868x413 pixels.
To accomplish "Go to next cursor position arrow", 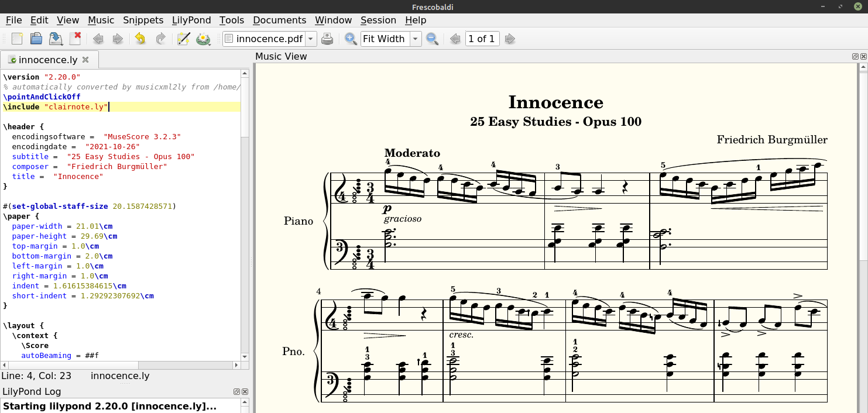I will pos(118,39).
